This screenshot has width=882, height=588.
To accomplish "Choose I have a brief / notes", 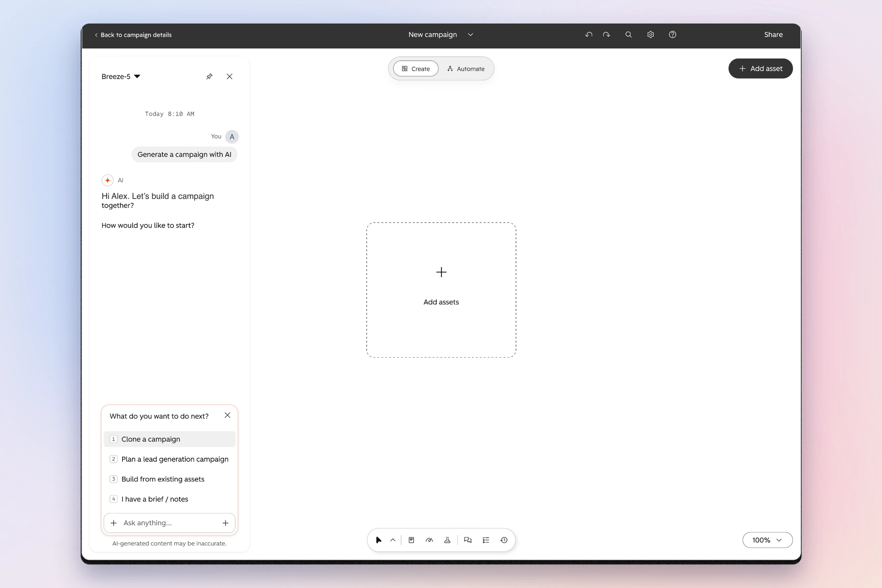I will pyautogui.click(x=170, y=499).
